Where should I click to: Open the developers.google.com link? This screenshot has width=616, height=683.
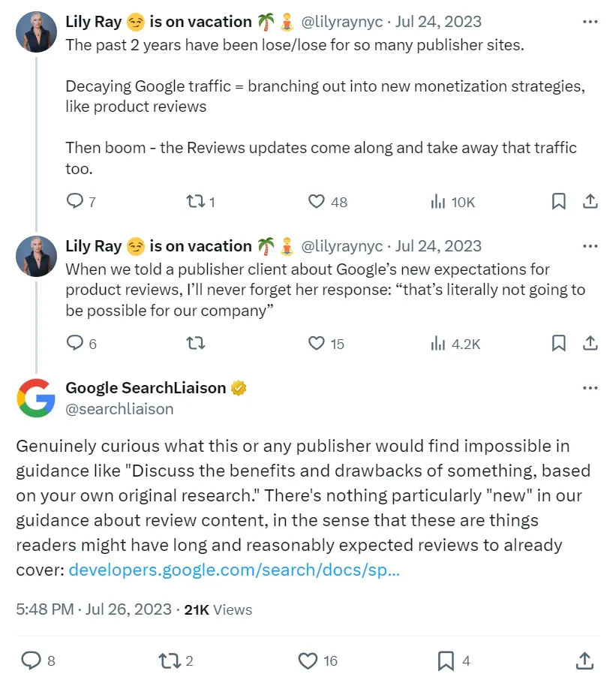coord(233,570)
